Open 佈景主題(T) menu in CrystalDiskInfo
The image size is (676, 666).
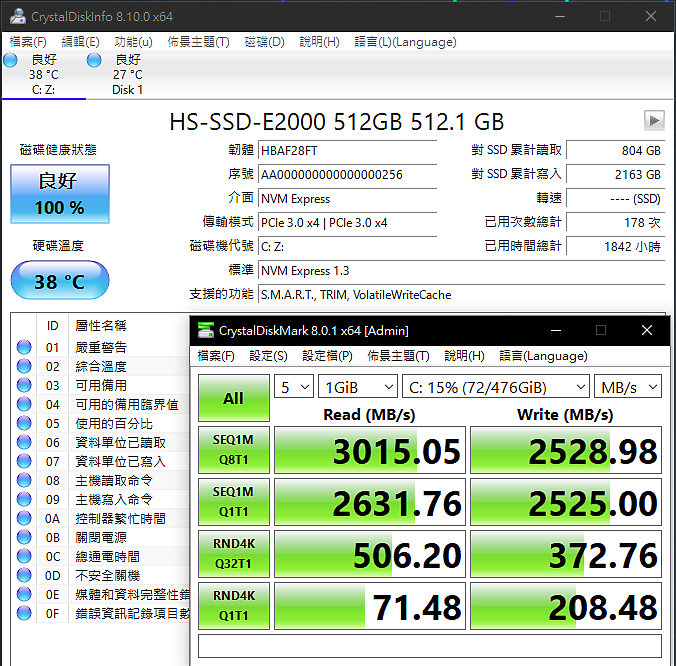coord(198,42)
